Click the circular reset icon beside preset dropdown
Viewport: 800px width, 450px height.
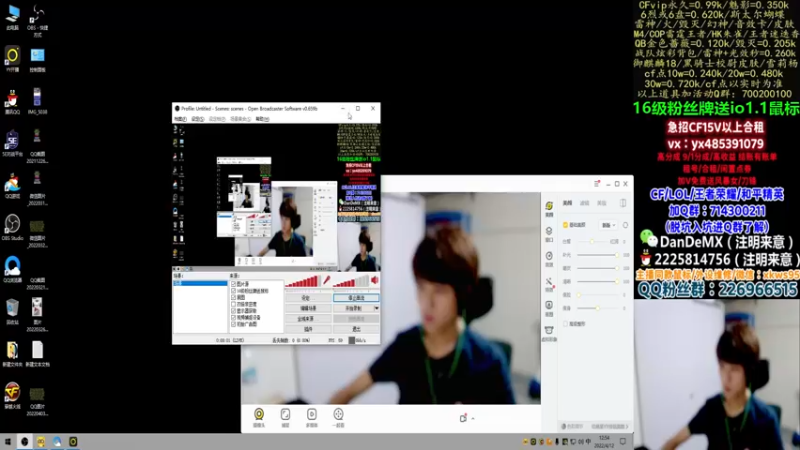(625, 225)
